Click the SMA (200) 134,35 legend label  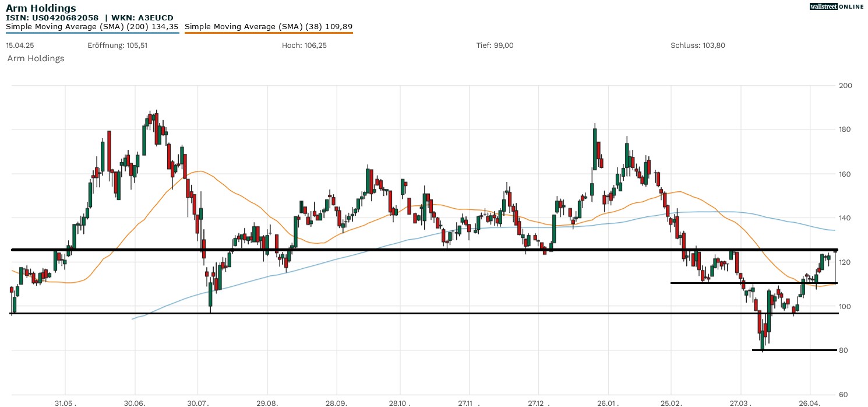(92, 27)
